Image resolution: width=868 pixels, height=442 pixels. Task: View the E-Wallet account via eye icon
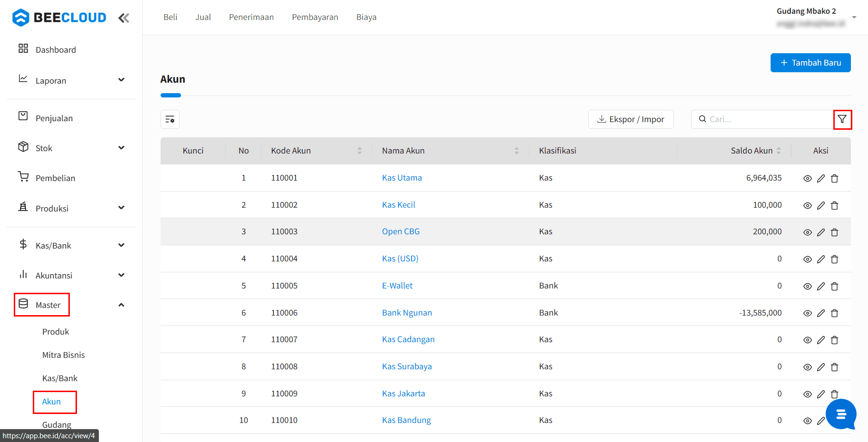(807, 286)
